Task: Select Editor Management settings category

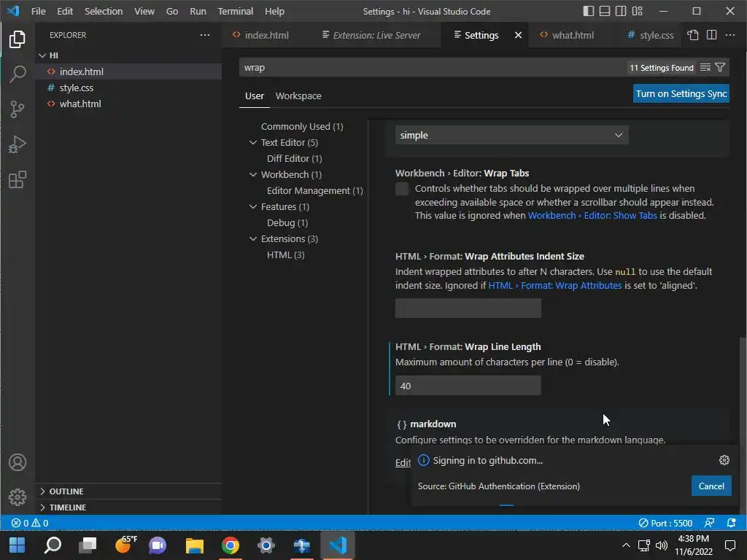Action: click(x=315, y=190)
